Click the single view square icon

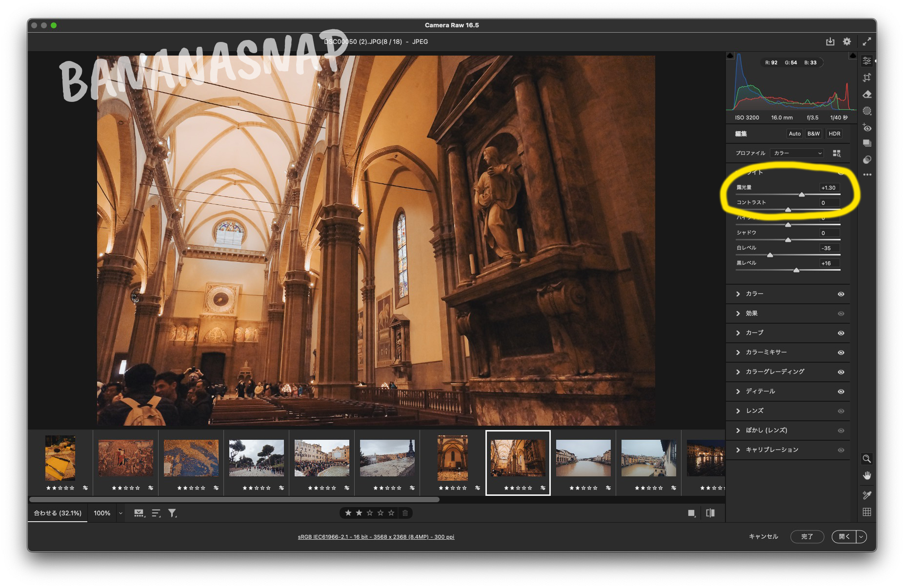pyautogui.click(x=691, y=513)
